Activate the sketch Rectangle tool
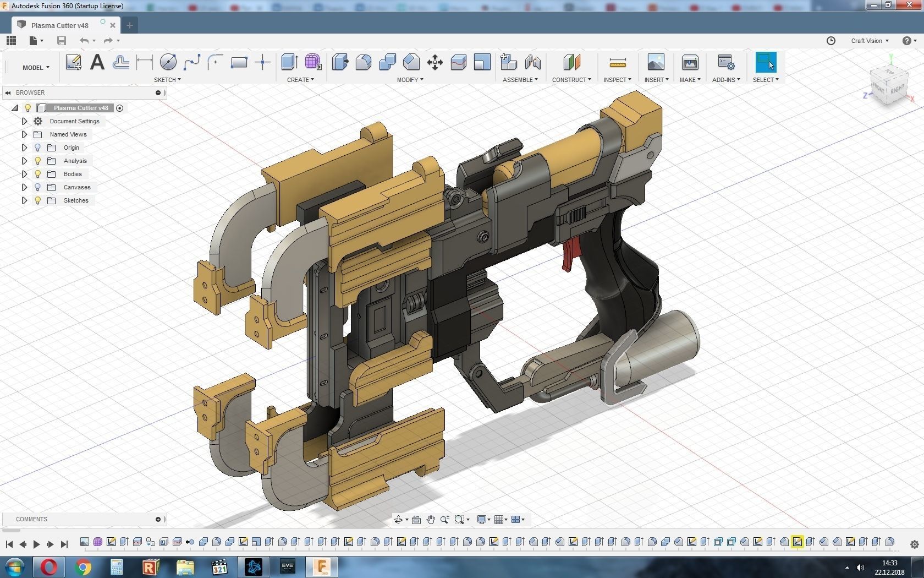 (x=239, y=62)
